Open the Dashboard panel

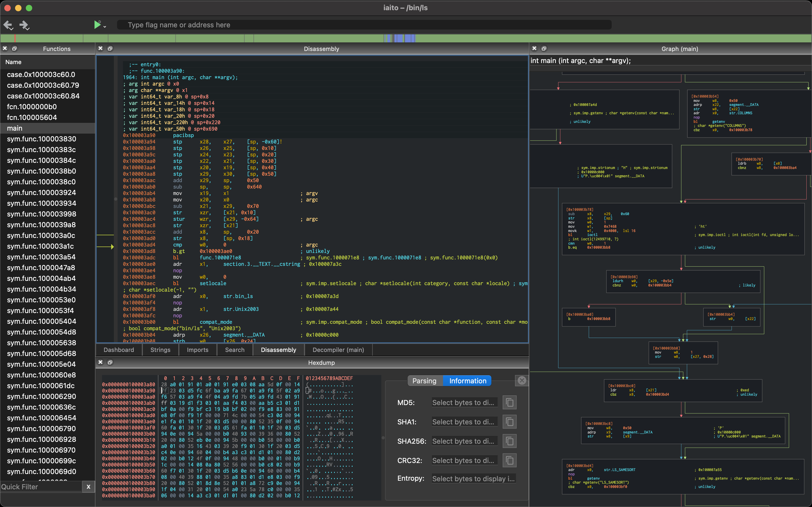click(119, 350)
